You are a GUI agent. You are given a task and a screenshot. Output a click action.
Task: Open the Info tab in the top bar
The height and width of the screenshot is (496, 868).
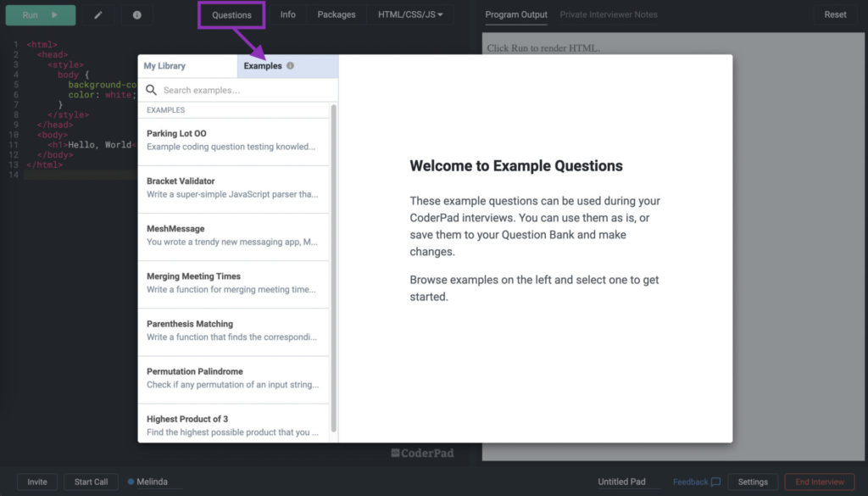click(x=288, y=14)
